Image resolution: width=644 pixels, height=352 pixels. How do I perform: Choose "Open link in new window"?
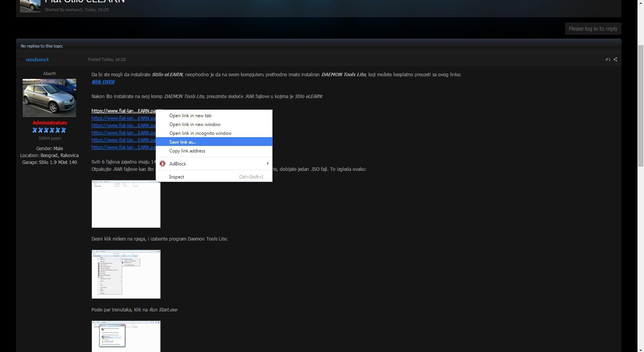pyautogui.click(x=214, y=124)
